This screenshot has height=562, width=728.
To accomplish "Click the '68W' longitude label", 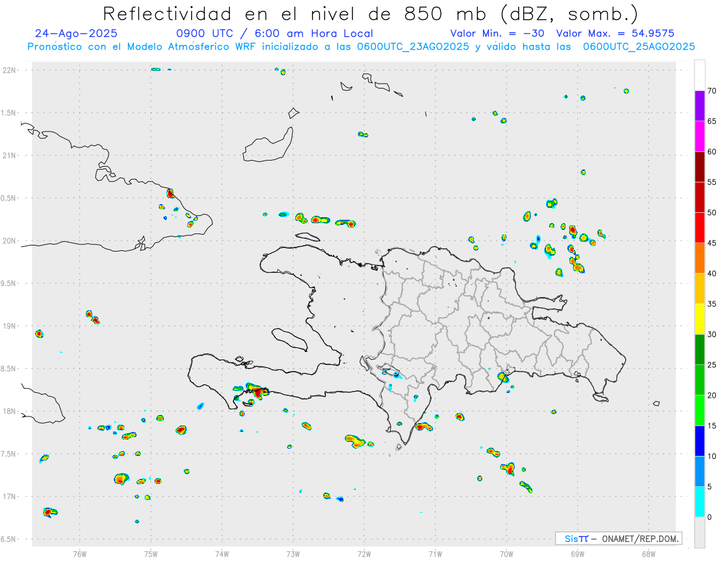I will click(x=649, y=553).
